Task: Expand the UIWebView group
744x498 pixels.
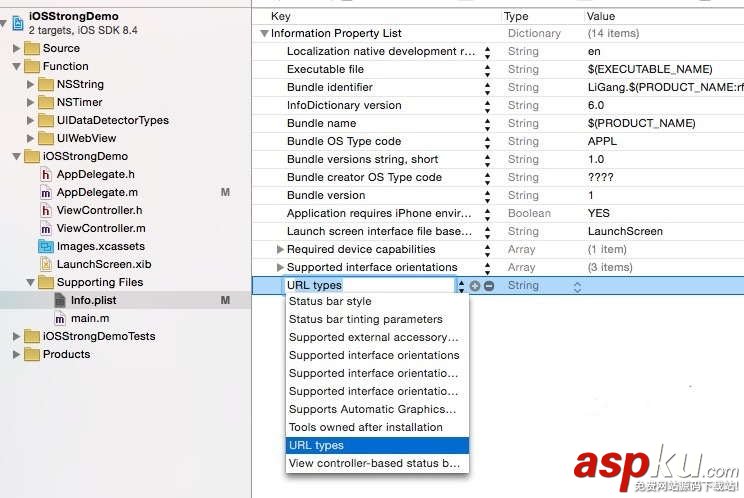Action: 30,138
